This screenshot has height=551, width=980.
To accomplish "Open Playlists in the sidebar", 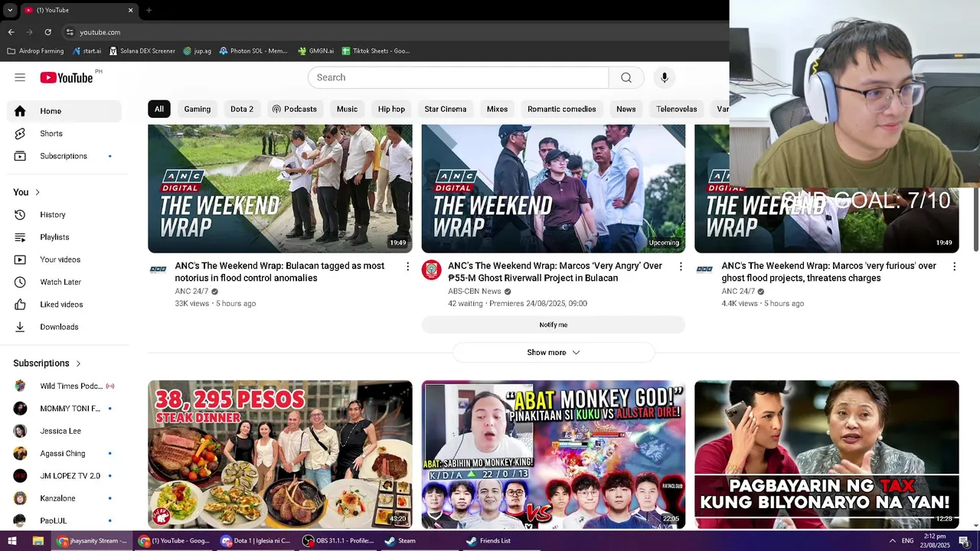I will (64, 237).
